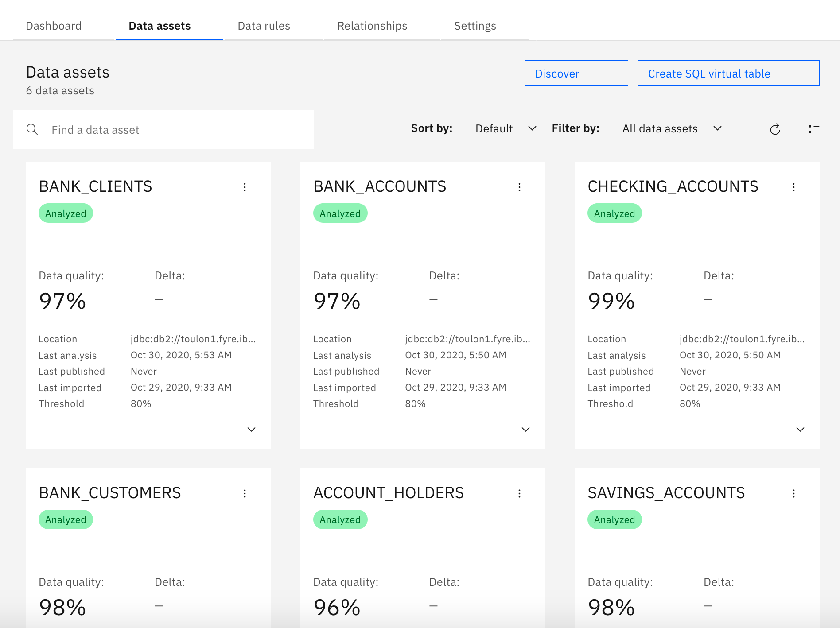Click the Discover button
Image resolution: width=840 pixels, height=628 pixels.
576,73
